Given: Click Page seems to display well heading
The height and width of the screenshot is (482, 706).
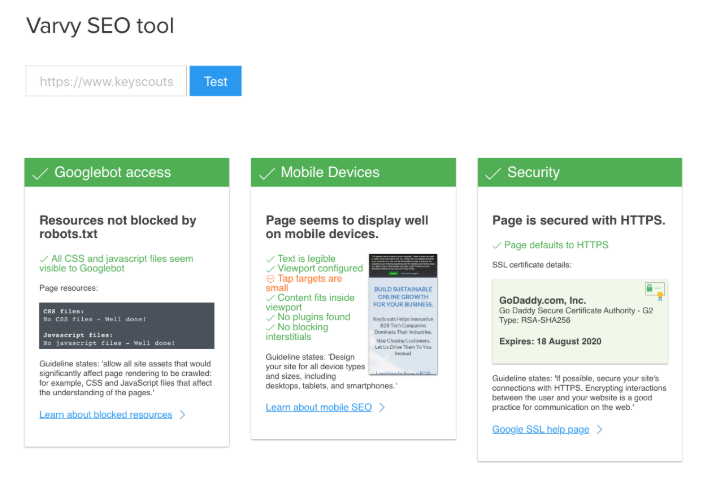Looking at the screenshot, I should (x=347, y=227).
